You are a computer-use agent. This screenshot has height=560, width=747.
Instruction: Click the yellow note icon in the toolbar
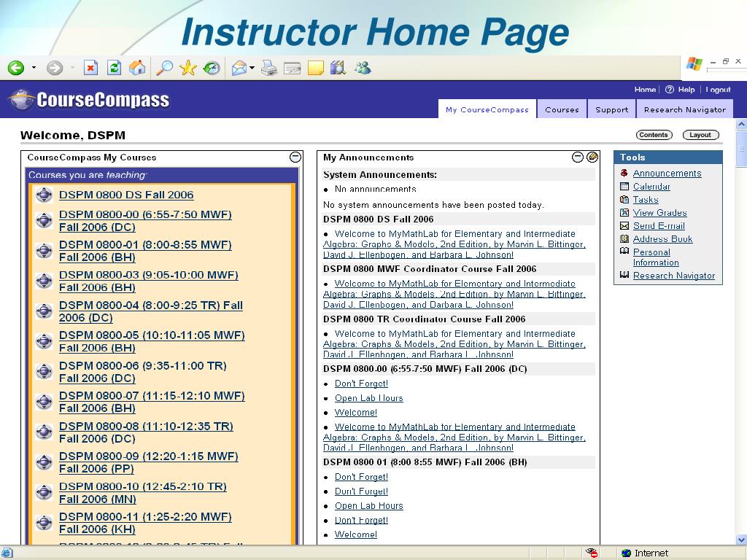pos(315,68)
